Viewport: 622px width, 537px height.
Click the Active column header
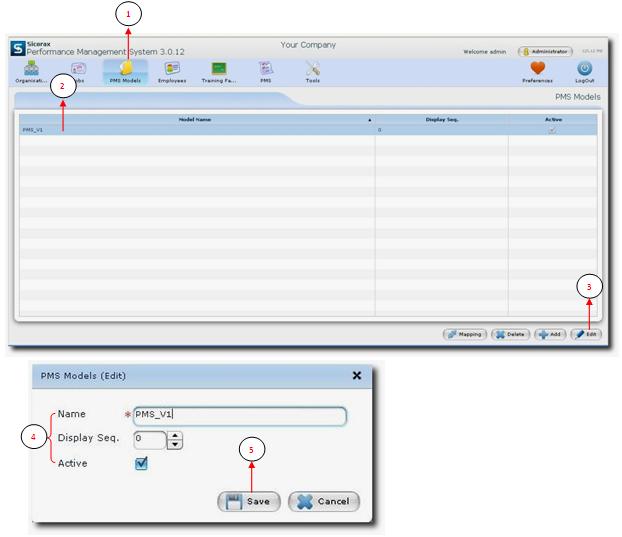pyautogui.click(x=552, y=119)
